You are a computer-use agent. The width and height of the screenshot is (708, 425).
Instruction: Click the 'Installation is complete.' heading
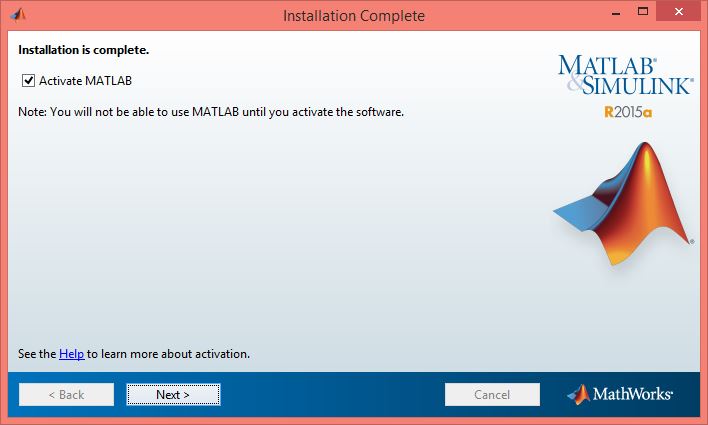pos(84,50)
